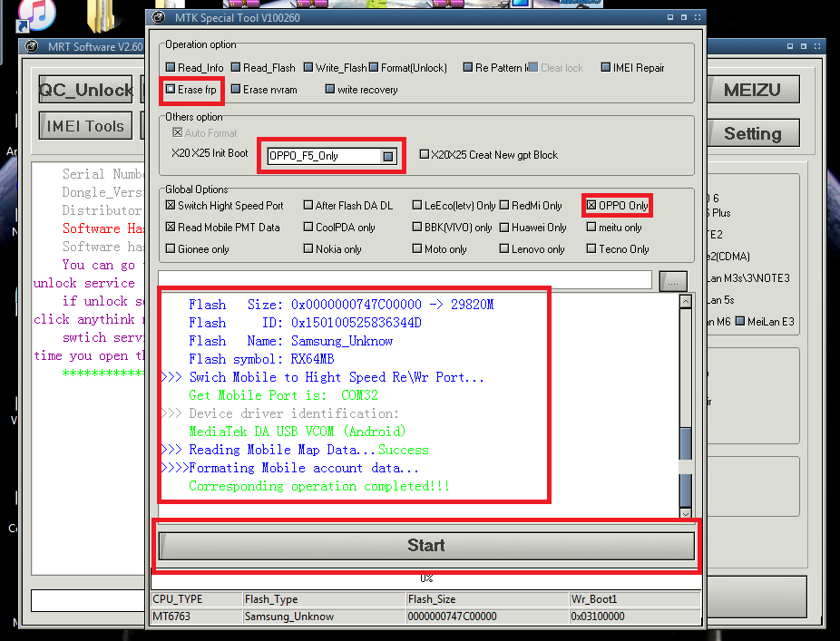Click the Start button
Screen dimensions: 840x641
click(426, 546)
